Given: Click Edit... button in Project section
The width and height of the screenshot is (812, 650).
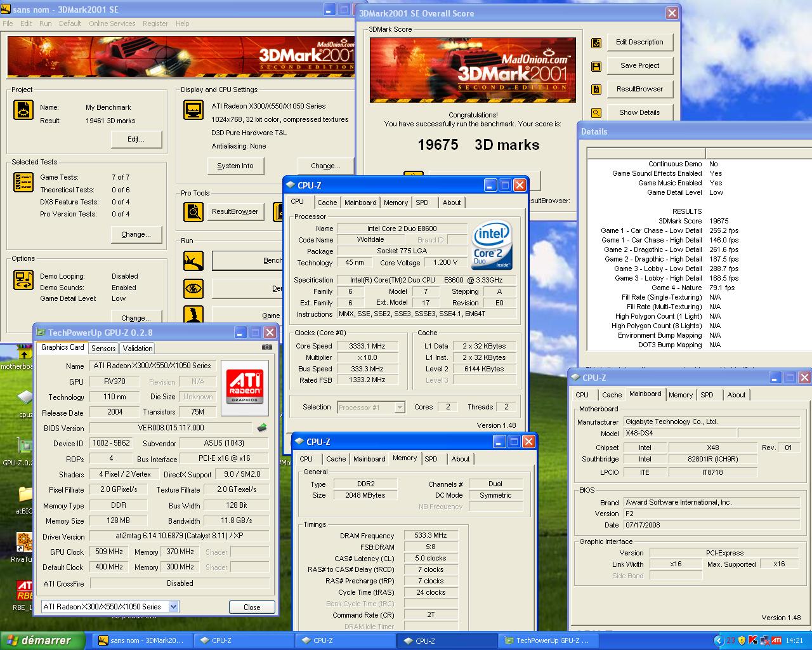Looking at the screenshot, I should tap(136, 139).
